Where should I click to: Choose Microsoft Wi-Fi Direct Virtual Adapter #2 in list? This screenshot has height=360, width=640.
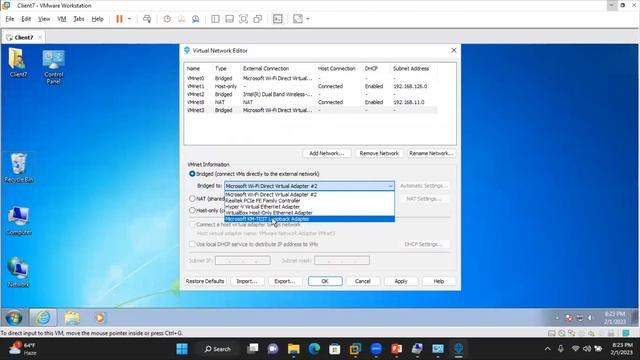point(309,195)
